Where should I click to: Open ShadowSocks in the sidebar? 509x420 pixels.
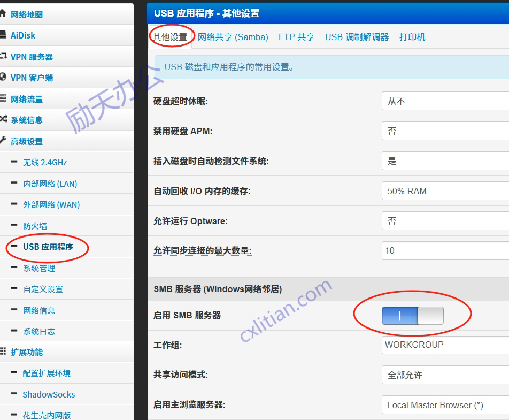[49, 394]
